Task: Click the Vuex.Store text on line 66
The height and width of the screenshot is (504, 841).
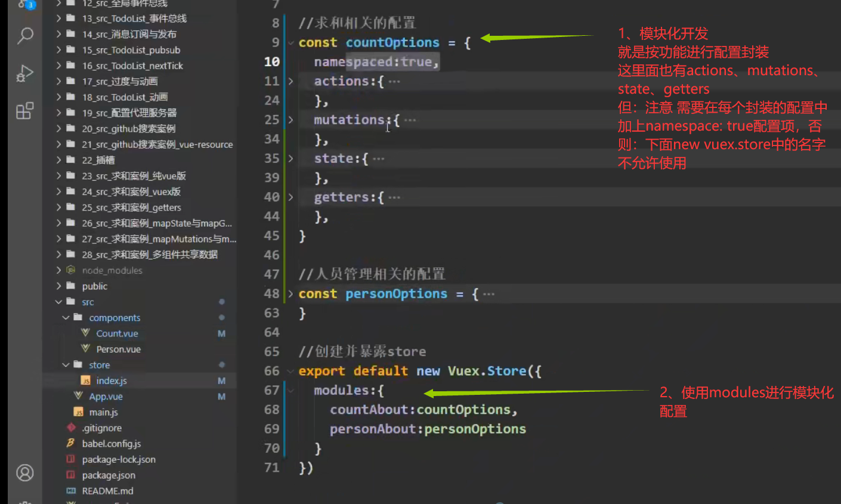Action: pyautogui.click(x=487, y=371)
